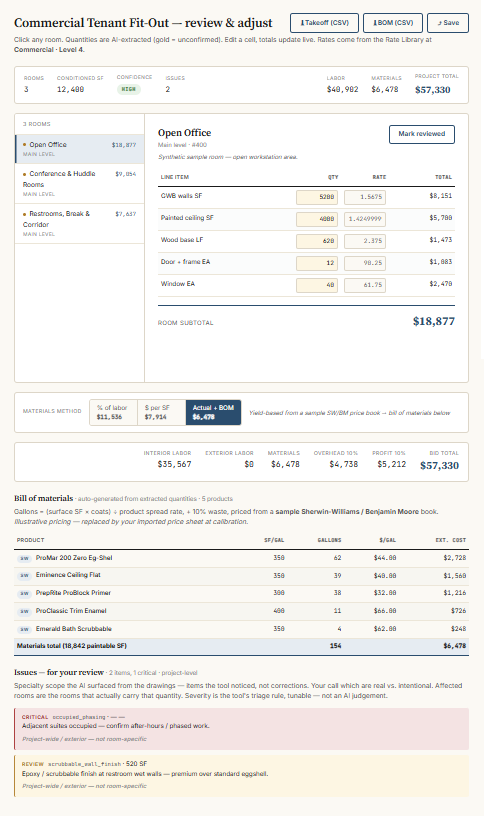Screen dimensions: 484x816
Task: Click the $35,567 interior labor value
Action: (x=174, y=464)
